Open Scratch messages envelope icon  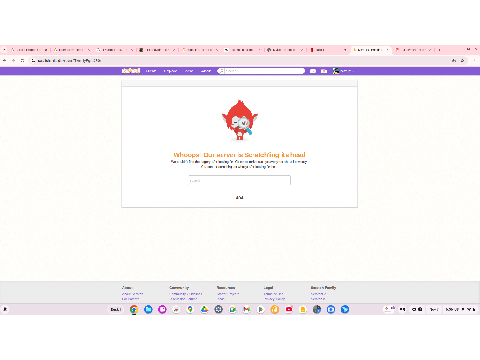(x=313, y=71)
